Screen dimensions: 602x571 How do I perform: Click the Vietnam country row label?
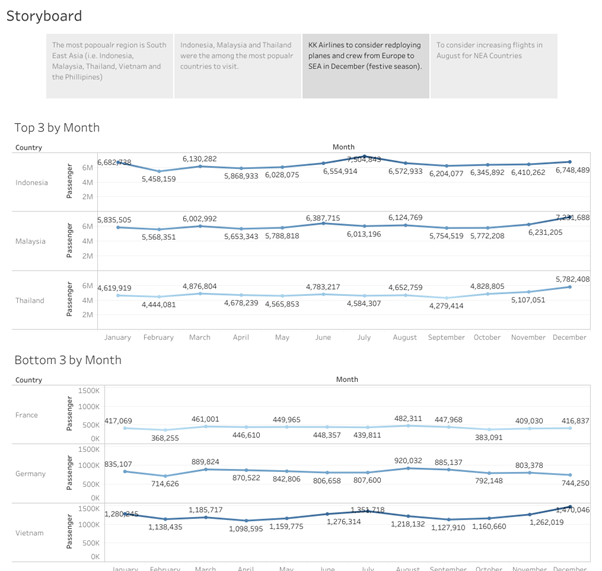[31, 531]
